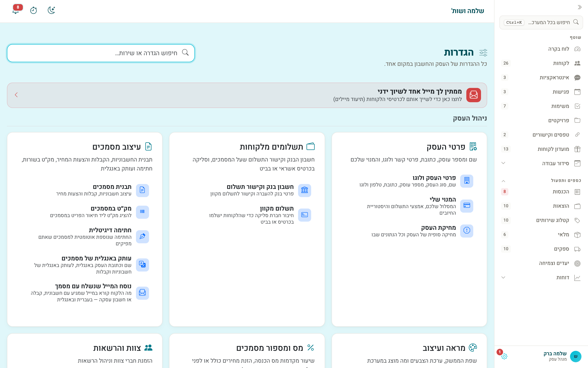Open לקוחות in sidebar
Image resolution: width=588 pixels, height=368 pixels.
click(541, 63)
